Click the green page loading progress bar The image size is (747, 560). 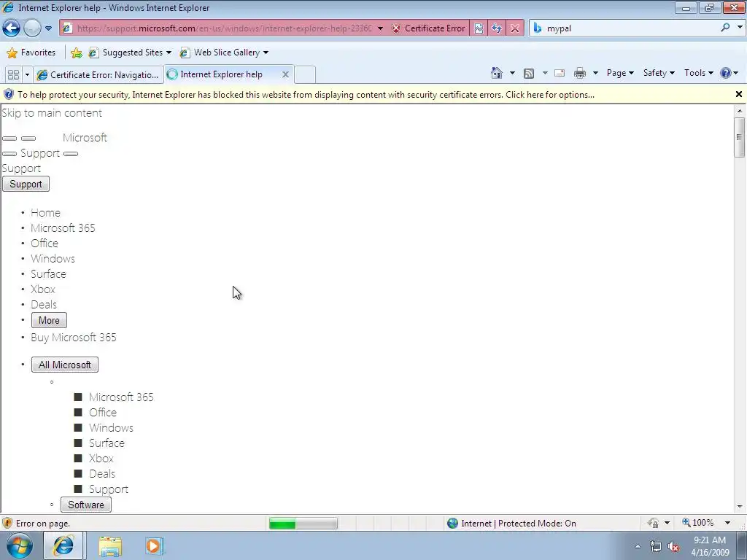pos(303,524)
